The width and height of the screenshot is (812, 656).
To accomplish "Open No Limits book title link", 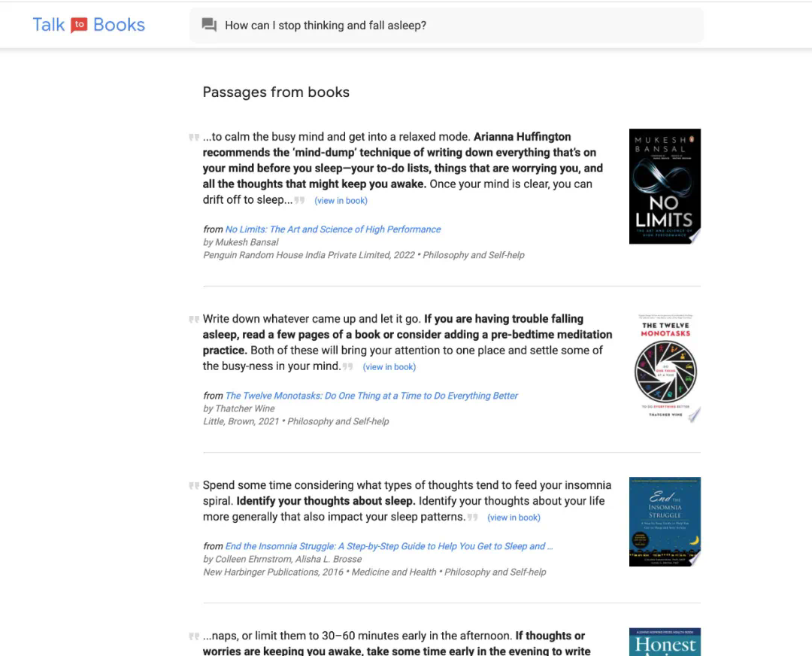I will 333,229.
